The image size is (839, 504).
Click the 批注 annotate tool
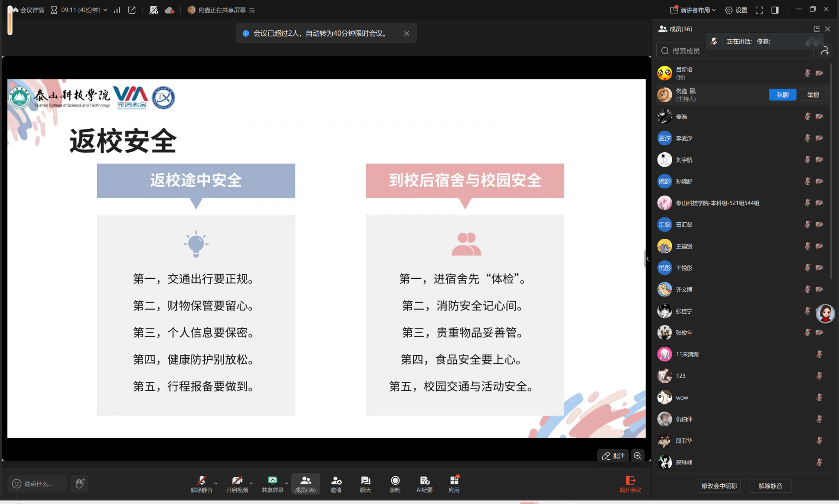pos(613,456)
